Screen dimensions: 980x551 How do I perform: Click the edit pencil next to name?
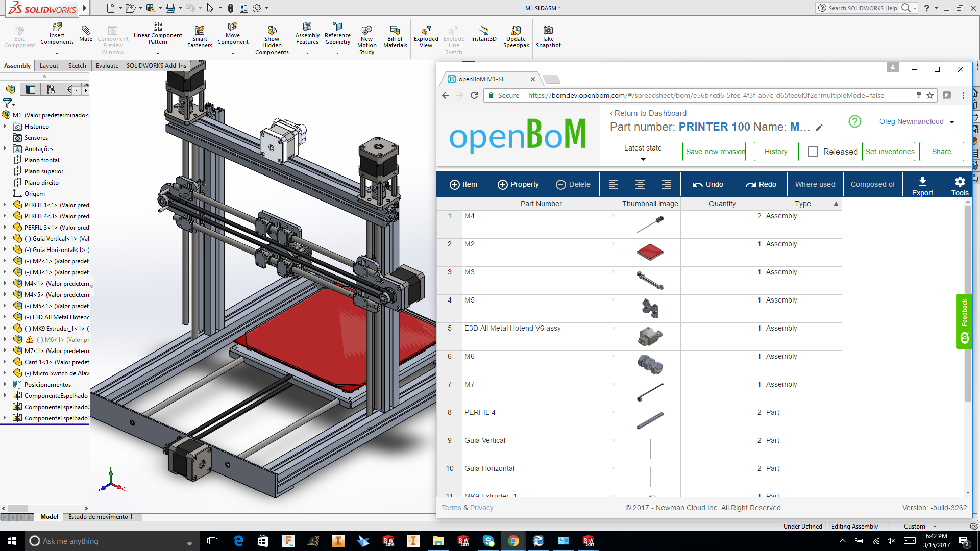(x=819, y=128)
